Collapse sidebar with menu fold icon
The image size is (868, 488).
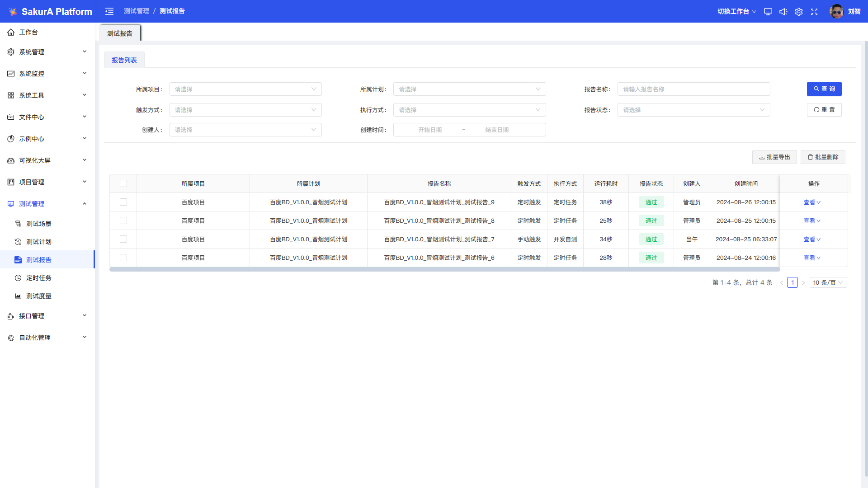(109, 11)
